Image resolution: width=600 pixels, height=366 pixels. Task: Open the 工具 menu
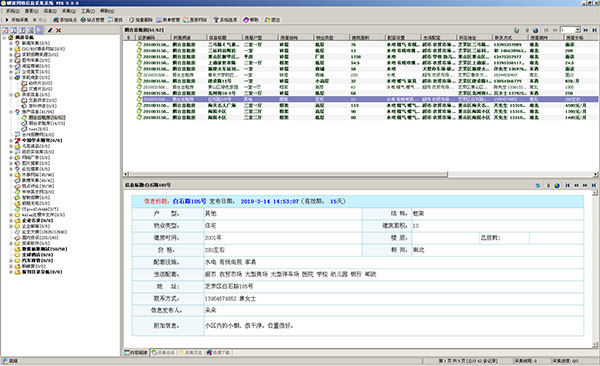pyautogui.click(x=88, y=11)
